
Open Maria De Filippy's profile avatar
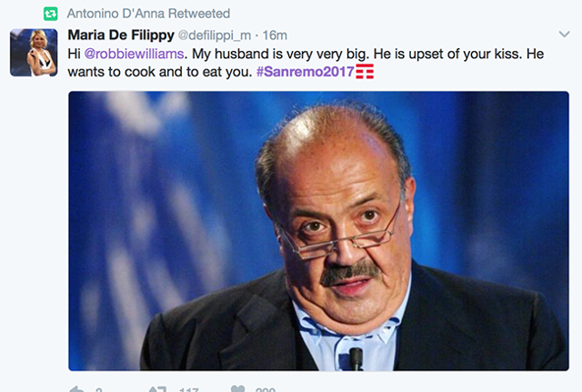[x=34, y=53]
